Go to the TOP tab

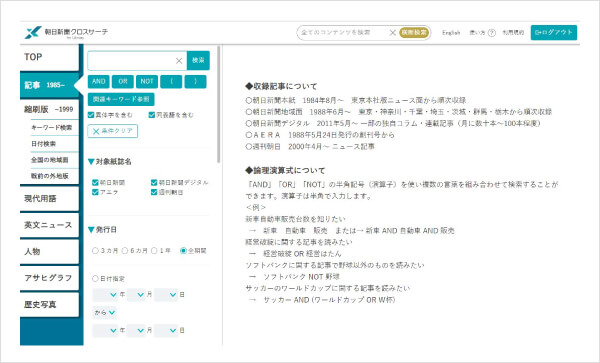[x=49, y=57]
